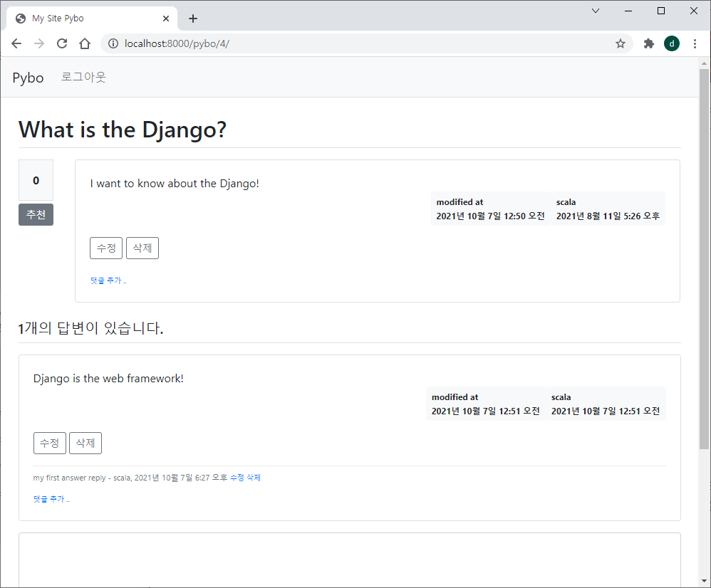Screen dimensions: 711x588
Task: Click the scrollbar down arrow
Action: pos(704,581)
